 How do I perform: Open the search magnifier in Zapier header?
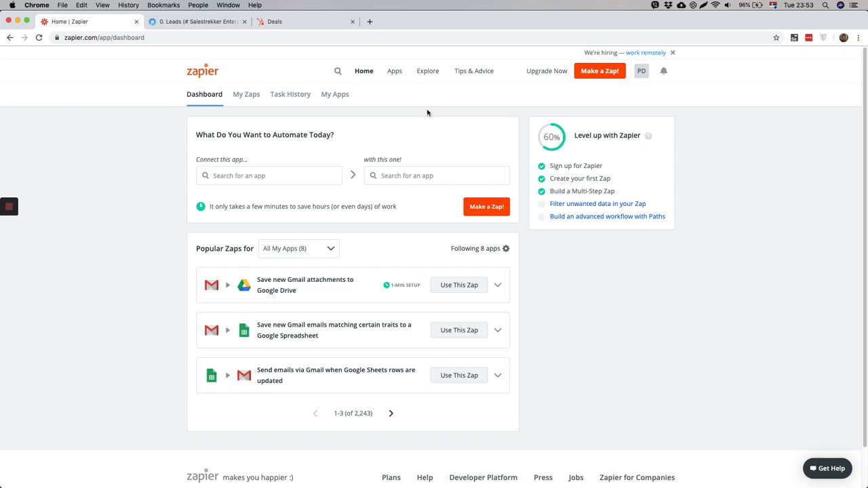(338, 70)
